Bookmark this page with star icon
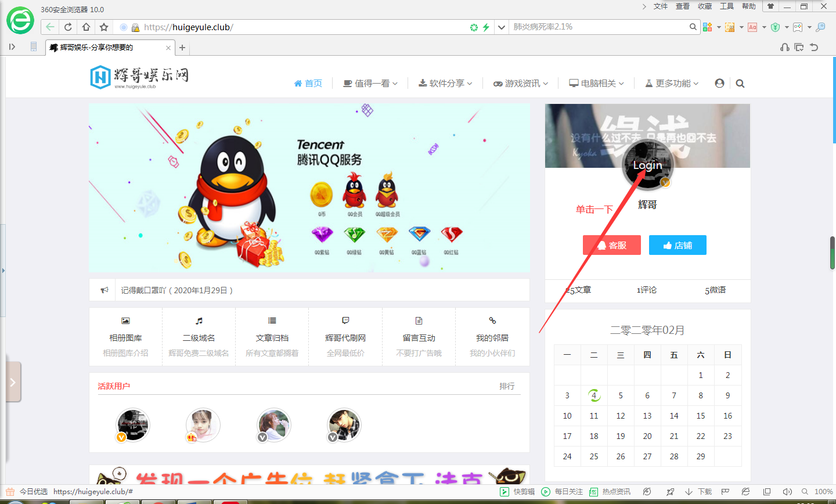 (104, 27)
